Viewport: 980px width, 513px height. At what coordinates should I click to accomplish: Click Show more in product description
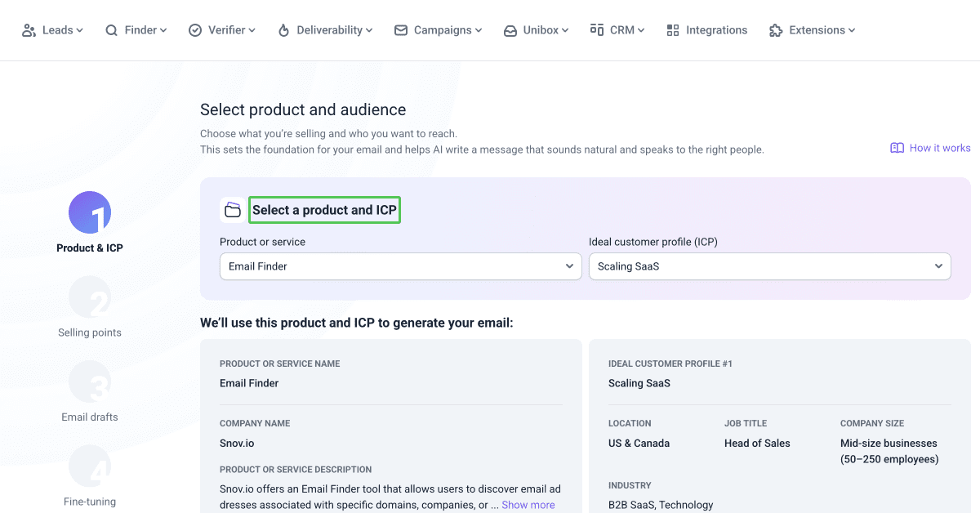coord(528,505)
